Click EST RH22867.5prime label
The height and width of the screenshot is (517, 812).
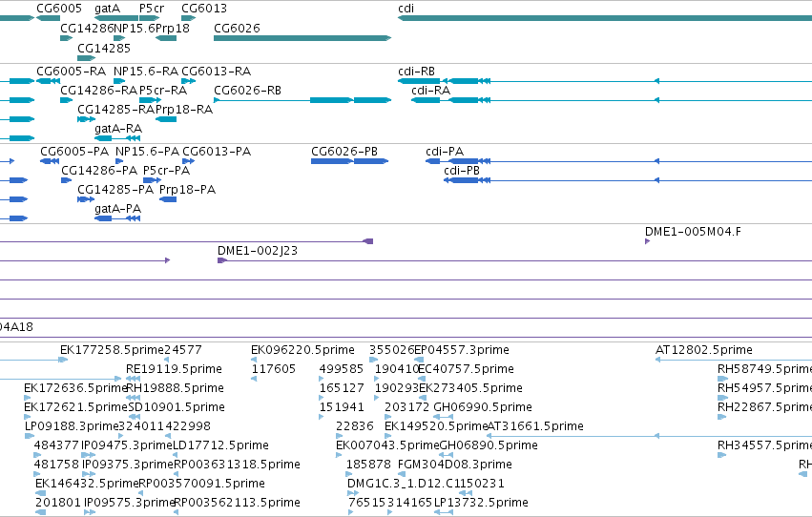click(764, 407)
